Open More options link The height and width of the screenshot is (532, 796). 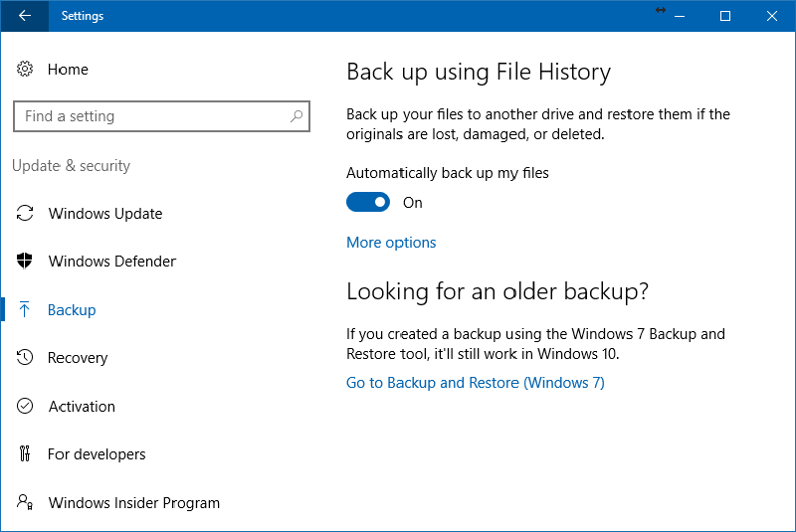click(391, 243)
